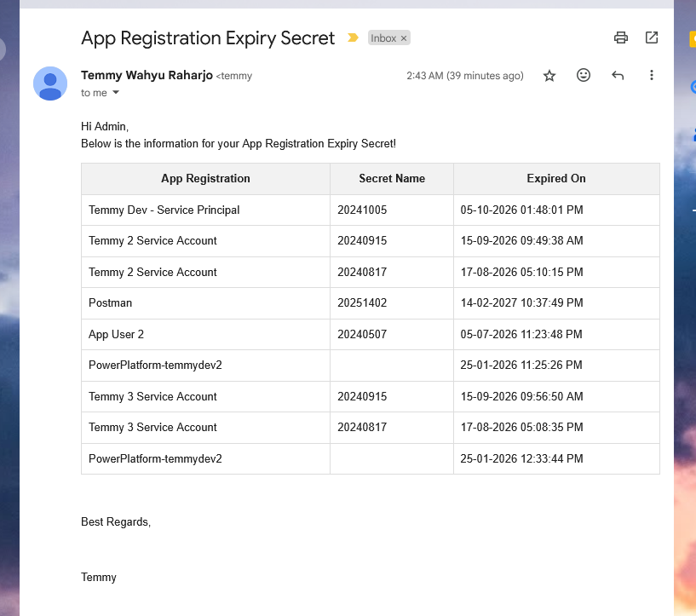The width and height of the screenshot is (696, 616).
Task: Click the 'Temmy' signature text
Action: [99, 578]
